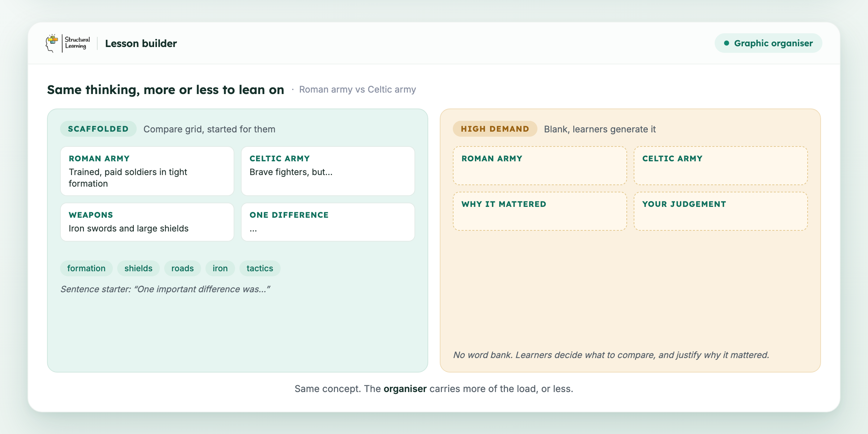The image size is (868, 434).
Task: Choose the tactics word bank chip
Action: click(x=260, y=268)
